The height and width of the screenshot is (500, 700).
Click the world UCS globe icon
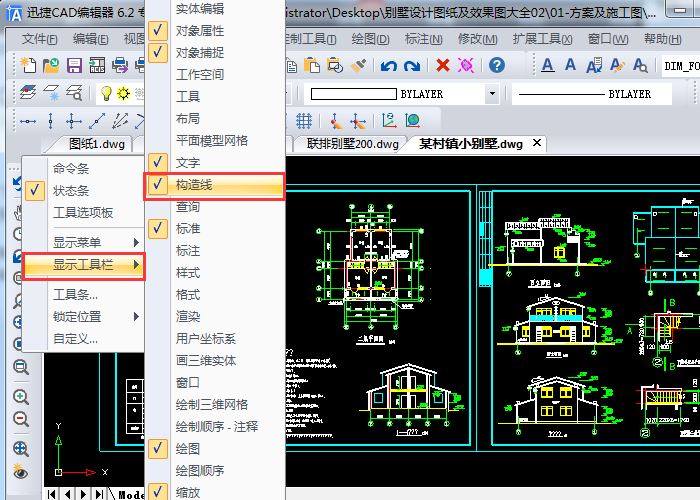[x=412, y=121]
